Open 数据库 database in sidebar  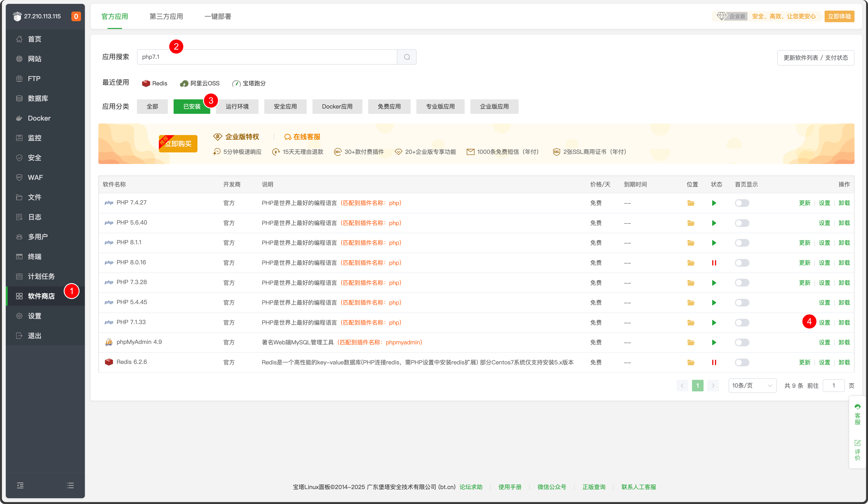click(45, 99)
